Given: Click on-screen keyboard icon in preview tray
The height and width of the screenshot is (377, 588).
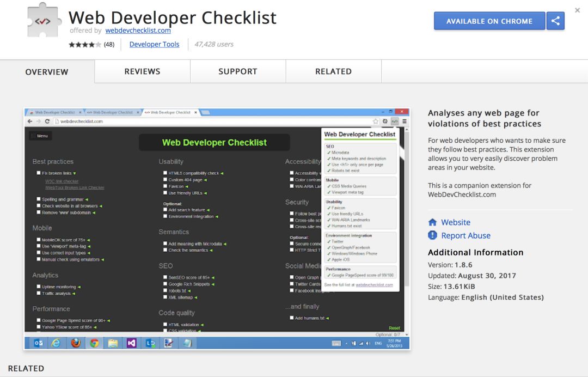Looking at the screenshot, I should pyautogui.click(x=336, y=343).
